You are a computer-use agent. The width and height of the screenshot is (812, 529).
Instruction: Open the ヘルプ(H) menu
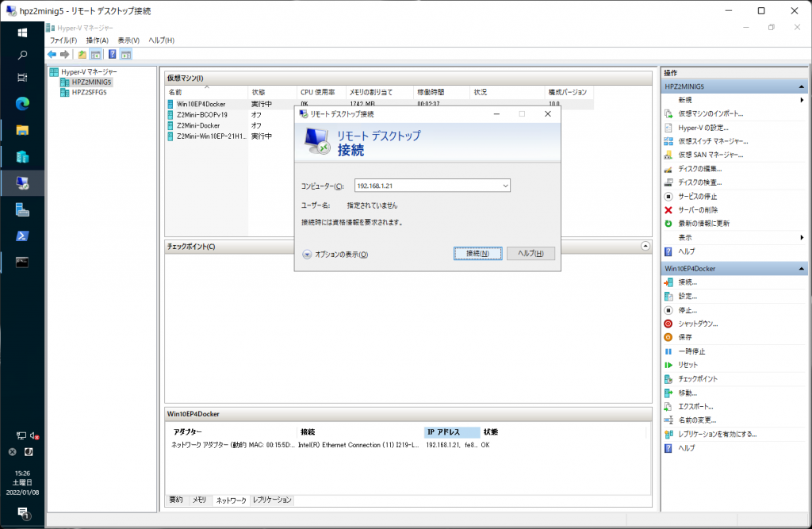[x=161, y=40]
